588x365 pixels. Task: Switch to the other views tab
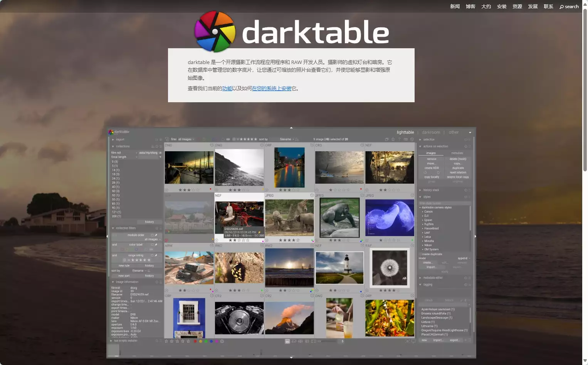pyautogui.click(x=454, y=132)
